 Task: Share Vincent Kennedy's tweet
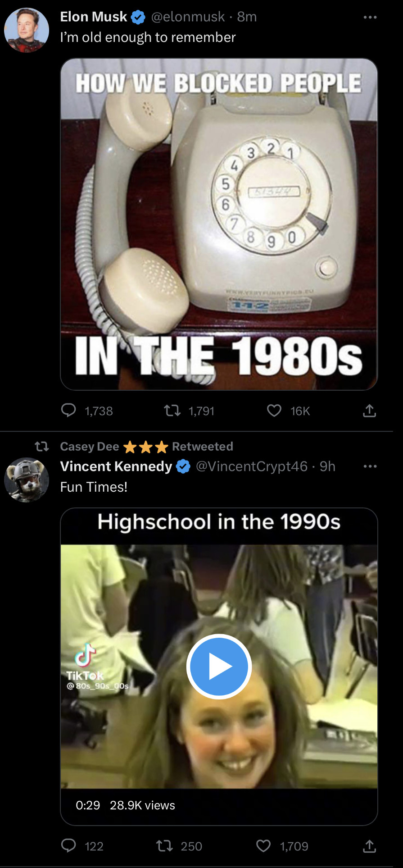pyautogui.click(x=369, y=846)
